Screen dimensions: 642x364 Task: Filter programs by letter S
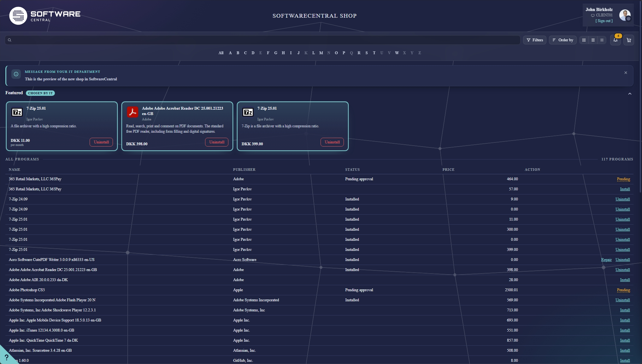pyautogui.click(x=367, y=53)
